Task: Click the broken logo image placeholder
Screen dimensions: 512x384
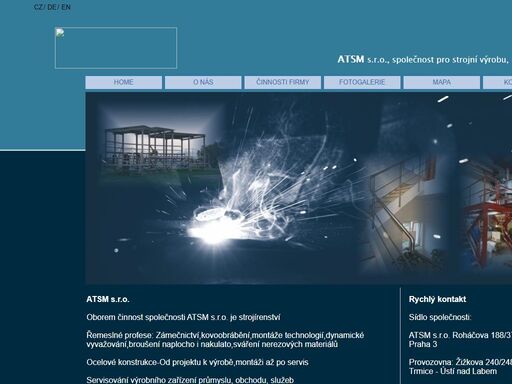Action: 116,48
